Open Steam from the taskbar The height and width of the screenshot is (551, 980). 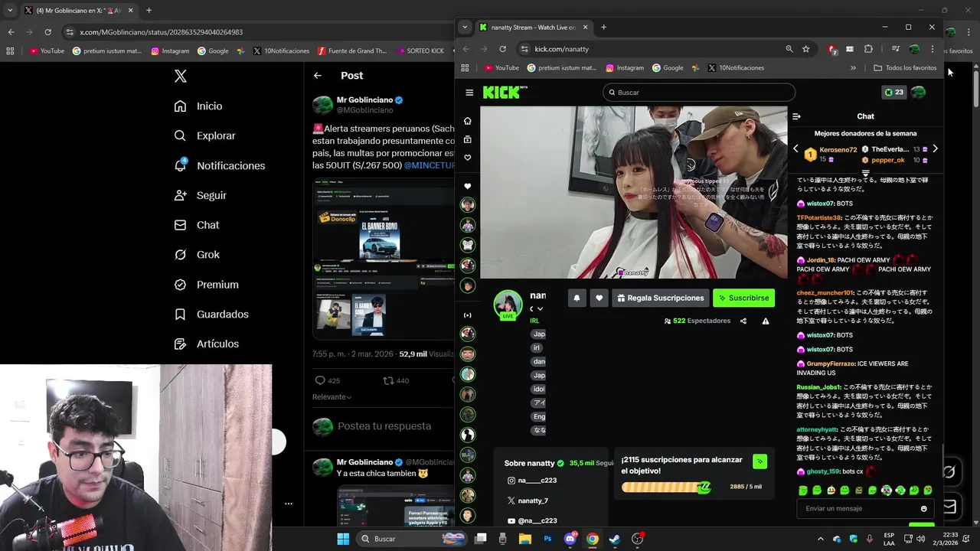tap(615, 539)
